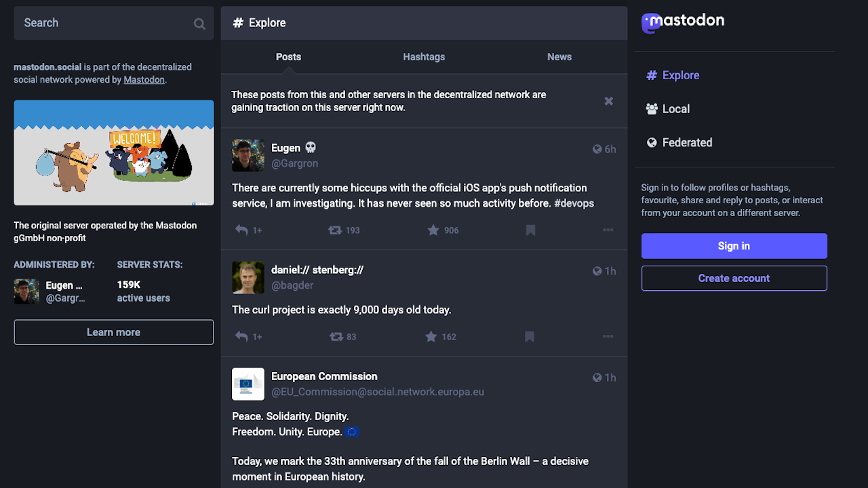Click the Welcome banner illustration

click(114, 152)
